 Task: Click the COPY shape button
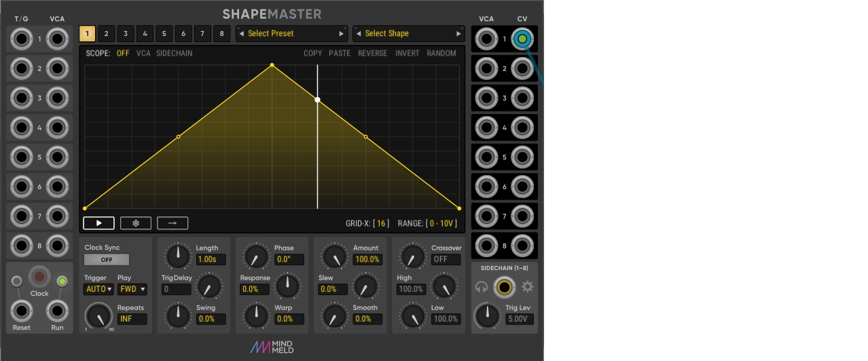pyautogui.click(x=313, y=53)
